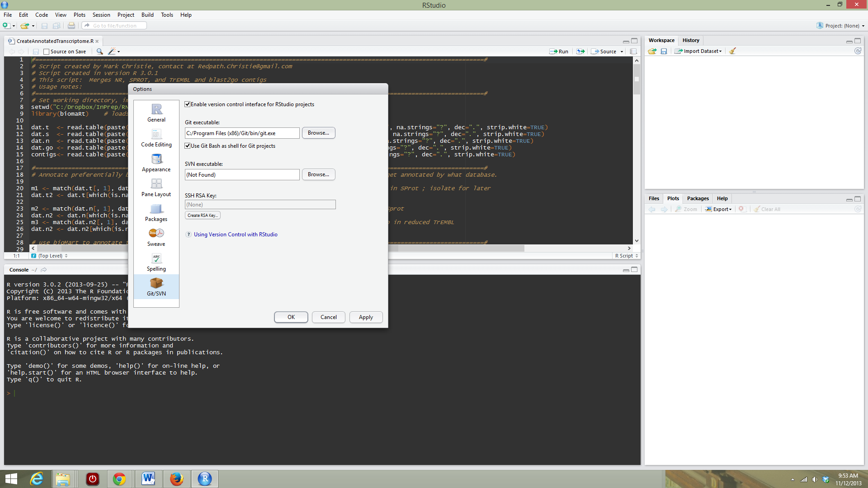Open the General options section

coord(156,113)
